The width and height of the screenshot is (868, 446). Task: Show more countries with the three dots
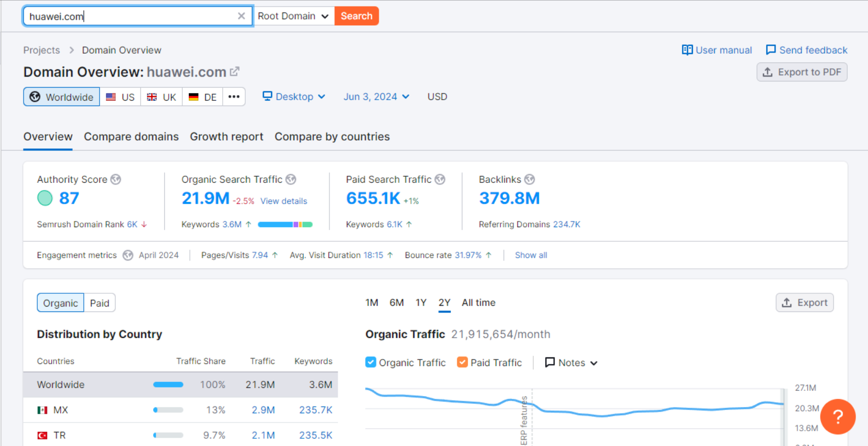(234, 97)
